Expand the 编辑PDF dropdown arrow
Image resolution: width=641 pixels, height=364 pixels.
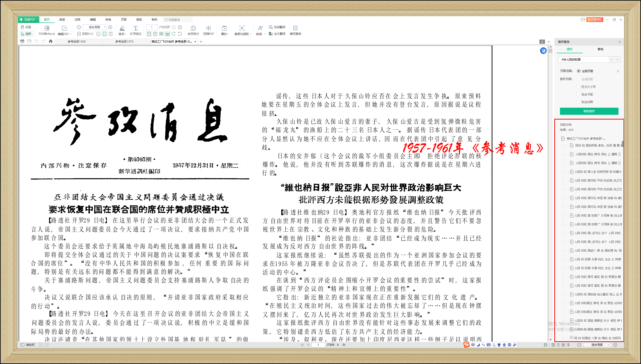pyautogui.click(x=71, y=34)
